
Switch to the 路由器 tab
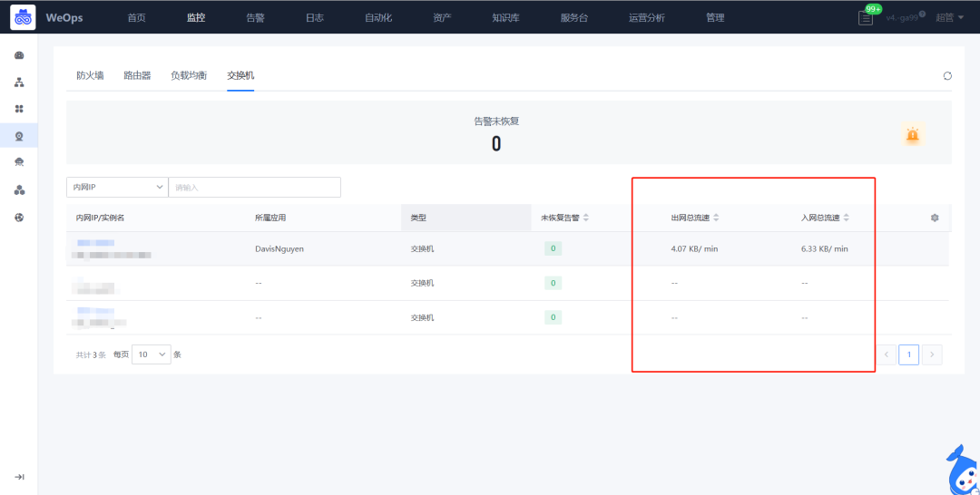tap(137, 75)
